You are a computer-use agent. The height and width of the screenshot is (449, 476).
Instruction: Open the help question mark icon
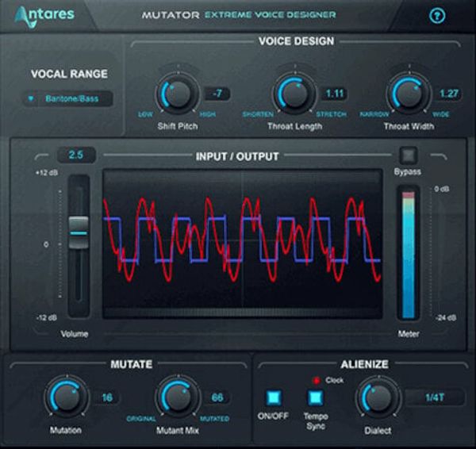click(x=437, y=16)
